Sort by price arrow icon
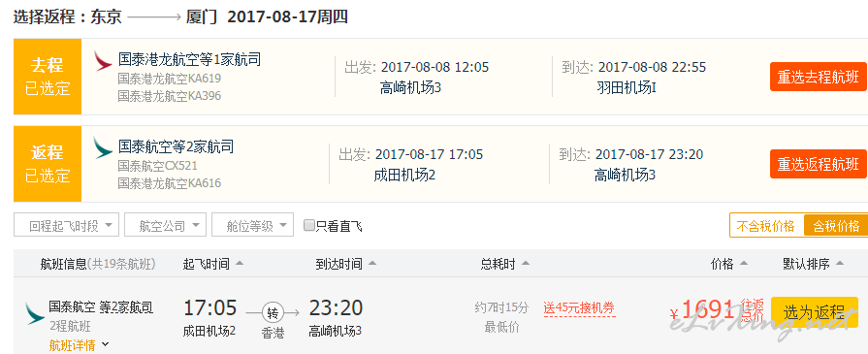Viewport: 868px width, 354px height. click(744, 264)
